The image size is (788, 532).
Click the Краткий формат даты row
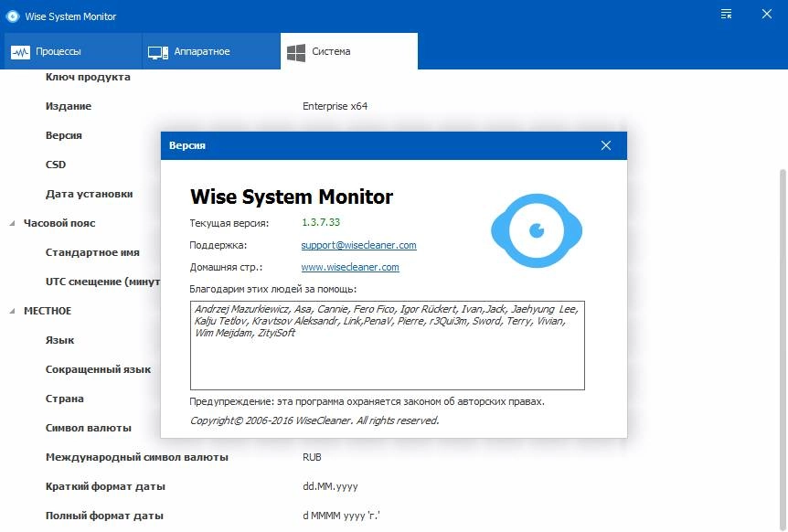105,486
